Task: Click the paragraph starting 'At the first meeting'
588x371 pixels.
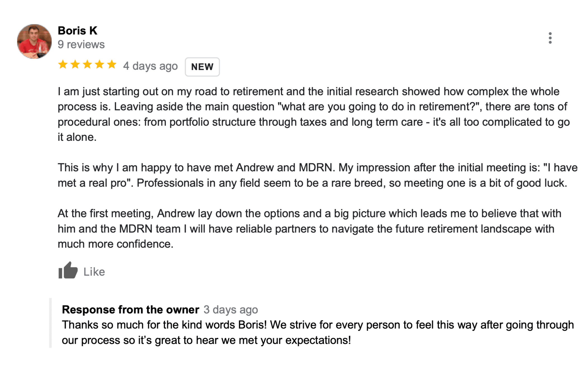Action: (307, 229)
